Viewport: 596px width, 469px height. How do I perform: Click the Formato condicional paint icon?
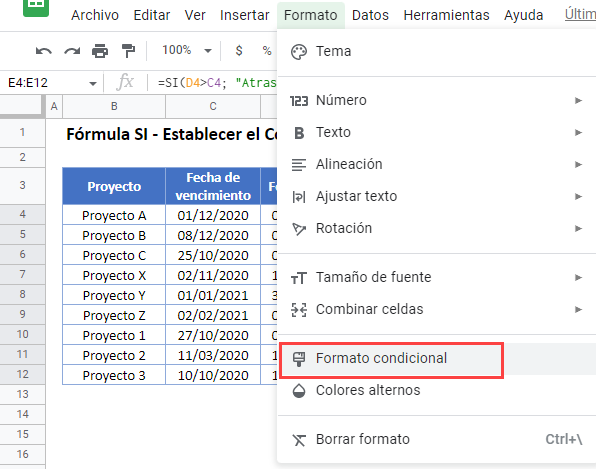(x=299, y=359)
